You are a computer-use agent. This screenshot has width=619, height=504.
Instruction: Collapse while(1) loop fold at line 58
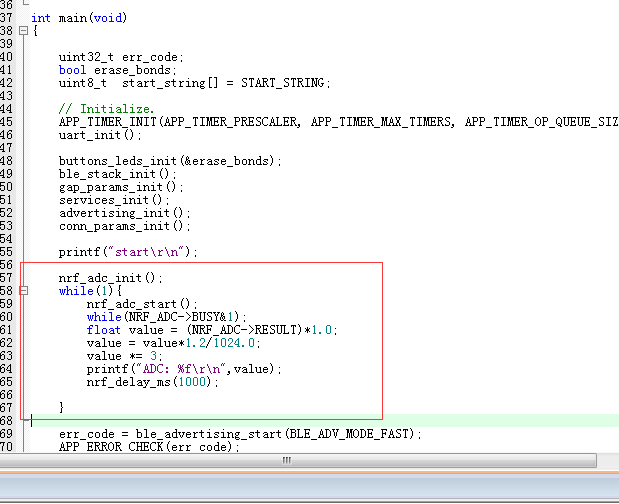pyautogui.click(x=24, y=291)
